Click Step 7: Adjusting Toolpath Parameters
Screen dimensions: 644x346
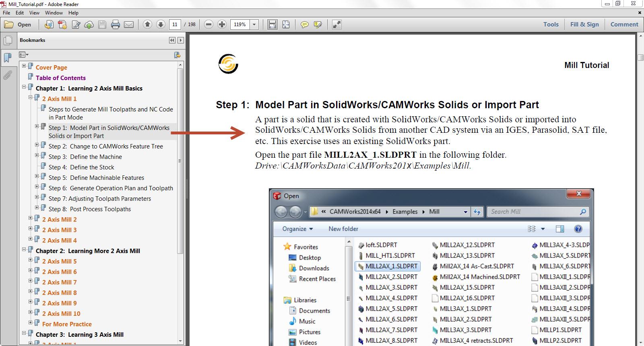pos(100,199)
